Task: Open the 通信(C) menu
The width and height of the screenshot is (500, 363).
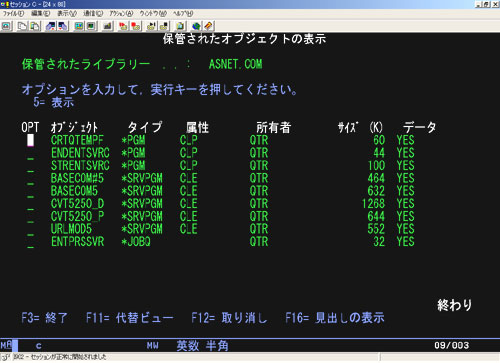Action: [x=93, y=14]
